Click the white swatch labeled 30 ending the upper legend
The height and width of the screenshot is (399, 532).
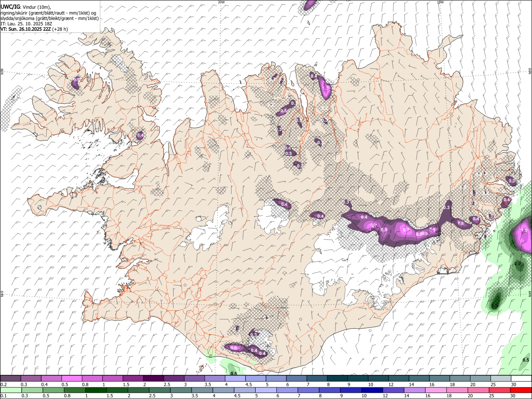[x=521, y=379]
